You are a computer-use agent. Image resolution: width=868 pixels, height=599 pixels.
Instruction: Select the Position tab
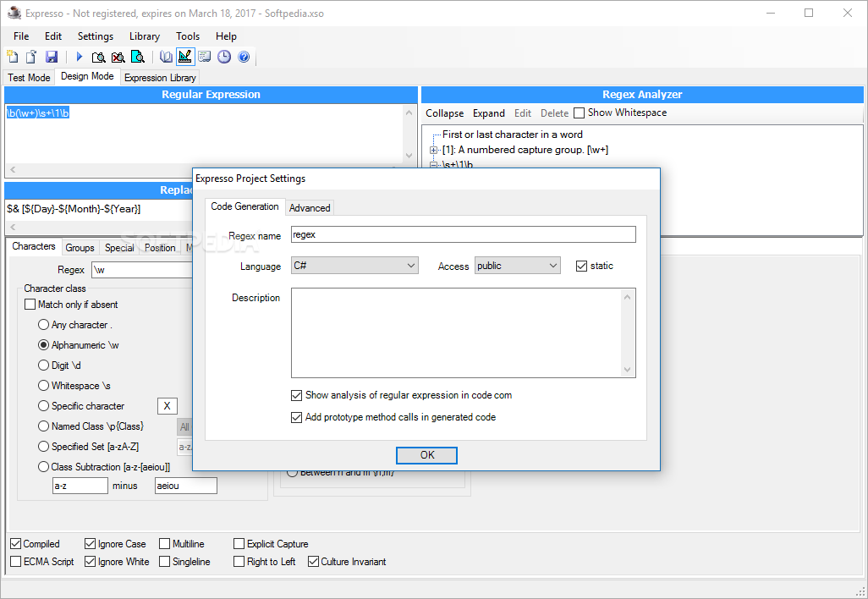click(x=160, y=247)
